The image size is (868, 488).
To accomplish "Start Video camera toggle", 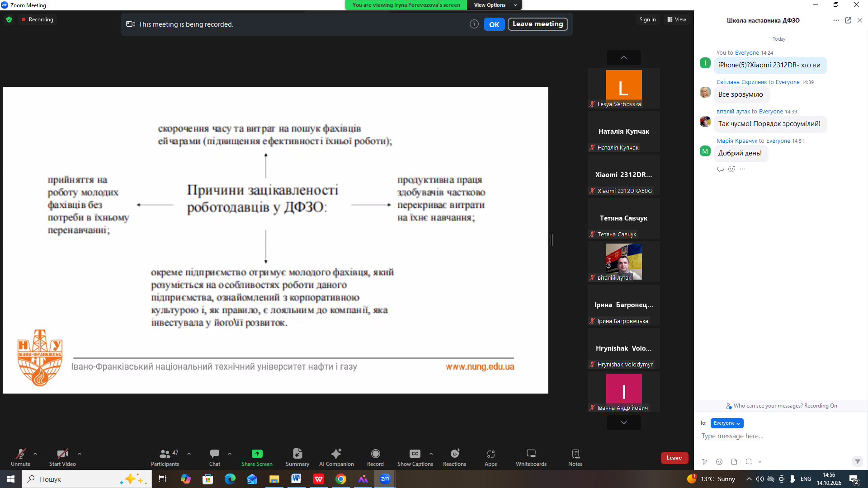I will pyautogui.click(x=62, y=457).
